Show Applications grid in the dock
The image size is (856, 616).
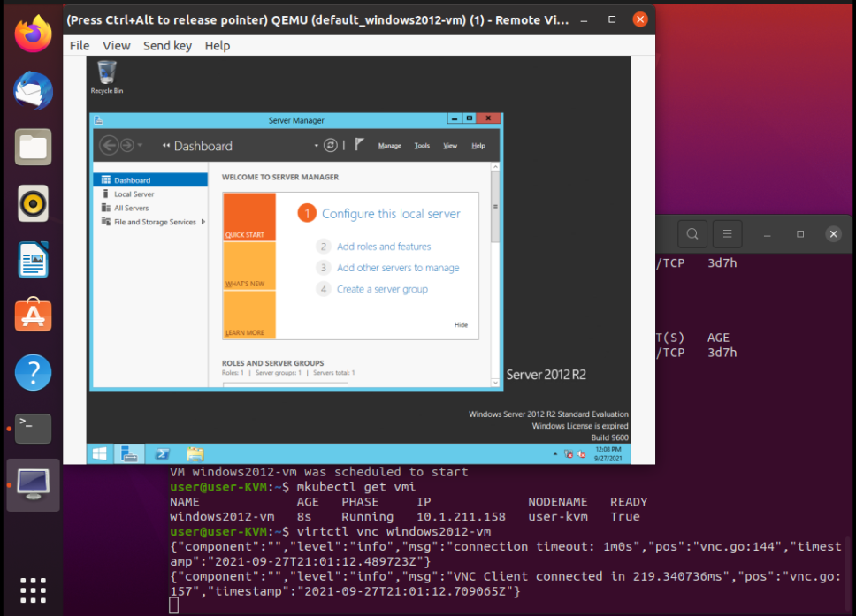click(x=34, y=590)
